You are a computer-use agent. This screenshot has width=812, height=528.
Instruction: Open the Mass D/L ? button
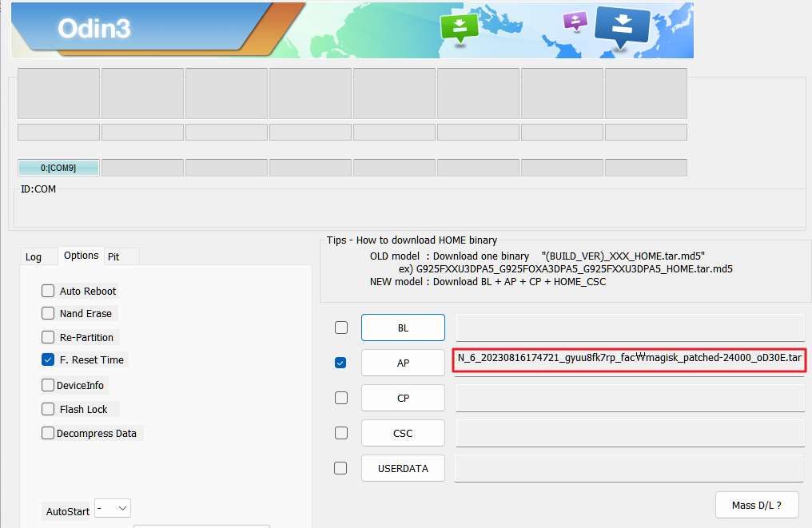click(x=757, y=505)
